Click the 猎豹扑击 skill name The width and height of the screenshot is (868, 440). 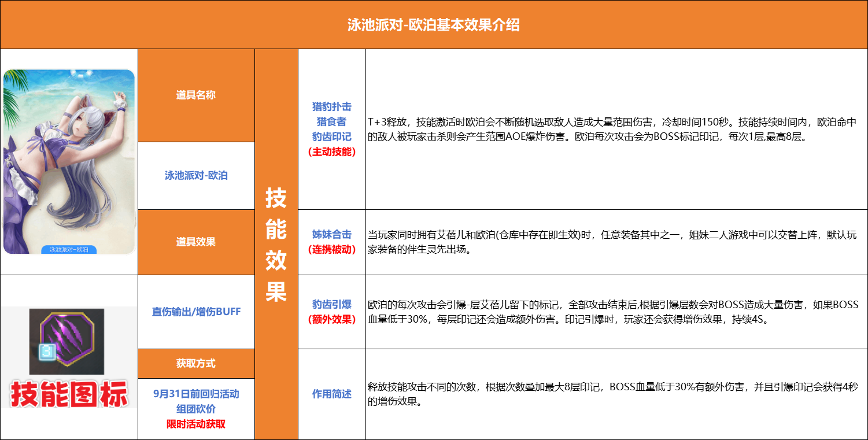[332, 107]
